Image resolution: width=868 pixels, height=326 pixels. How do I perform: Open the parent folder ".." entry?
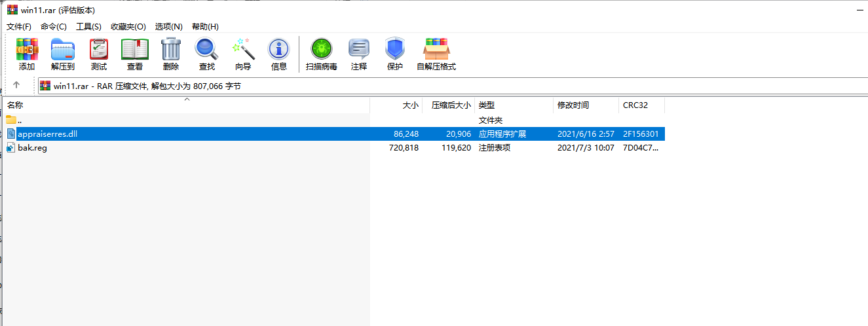(20, 120)
